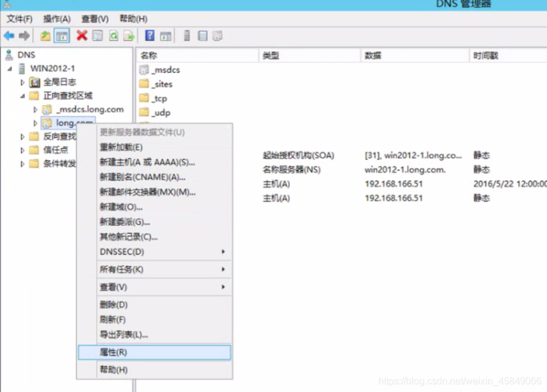Select the 名称服务器(NS) record
The image size is (547, 392).
tap(292, 170)
